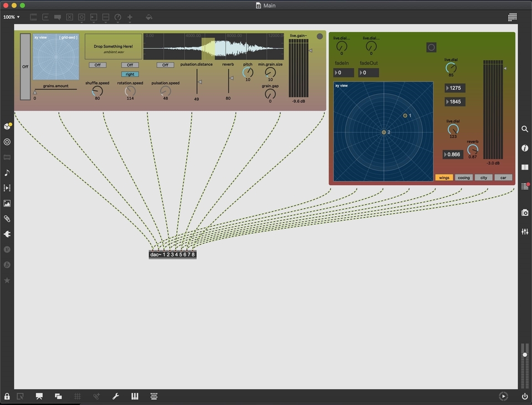Click the grains.amount slider handle

[x=34, y=92]
